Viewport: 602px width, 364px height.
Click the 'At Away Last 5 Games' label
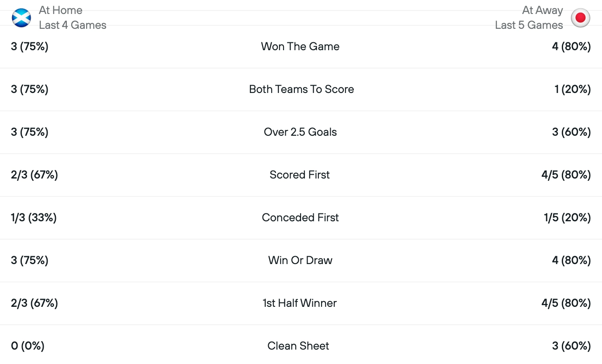coord(529,18)
